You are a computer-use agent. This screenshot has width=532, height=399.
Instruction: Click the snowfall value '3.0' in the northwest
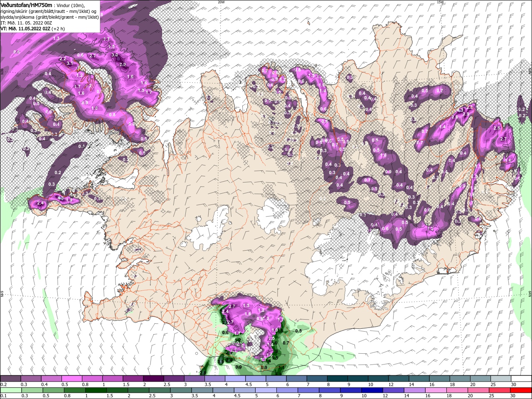(115, 55)
